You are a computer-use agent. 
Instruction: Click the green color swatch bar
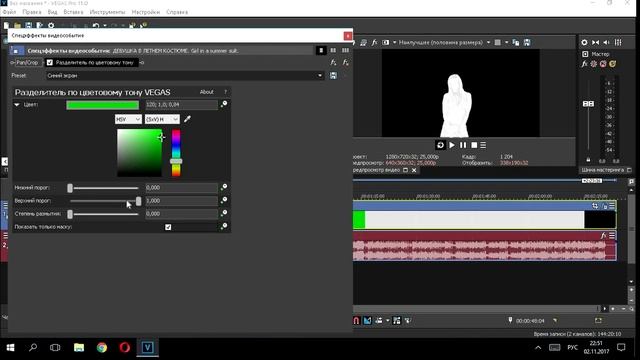tap(102, 105)
